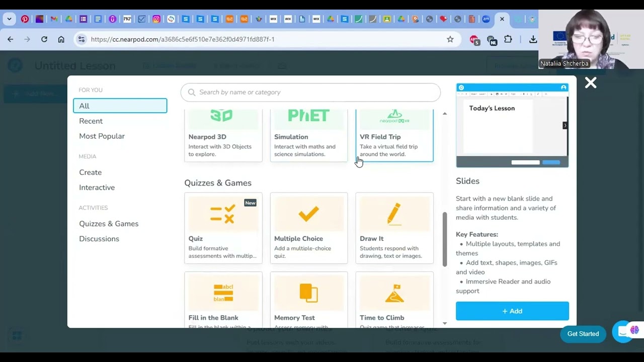
Task: Open the browser downloads icon
Action: coord(533,39)
